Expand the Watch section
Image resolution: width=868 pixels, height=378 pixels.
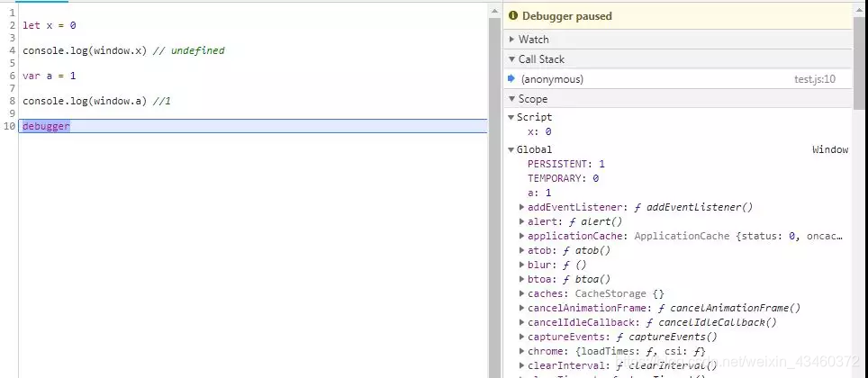(511, 40)
